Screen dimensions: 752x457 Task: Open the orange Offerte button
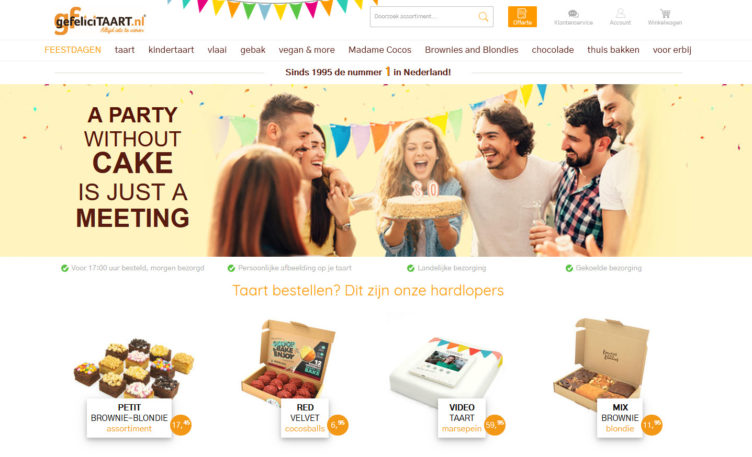522,17
